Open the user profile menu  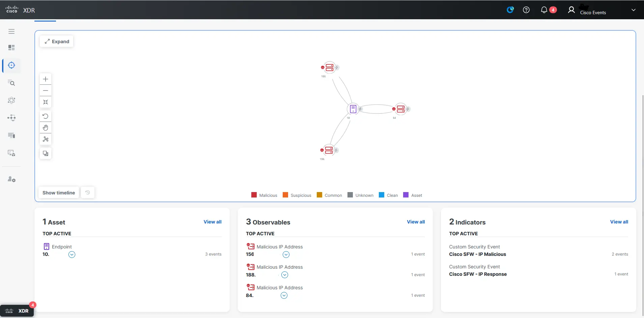pyautogui.click(x=571, y=9)
